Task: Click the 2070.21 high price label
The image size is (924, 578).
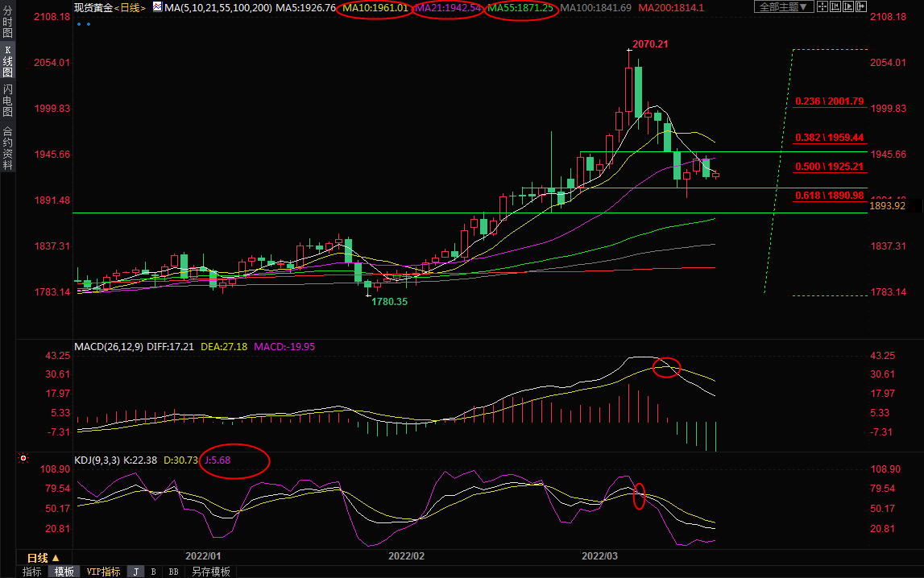Action: coord(648,43)
